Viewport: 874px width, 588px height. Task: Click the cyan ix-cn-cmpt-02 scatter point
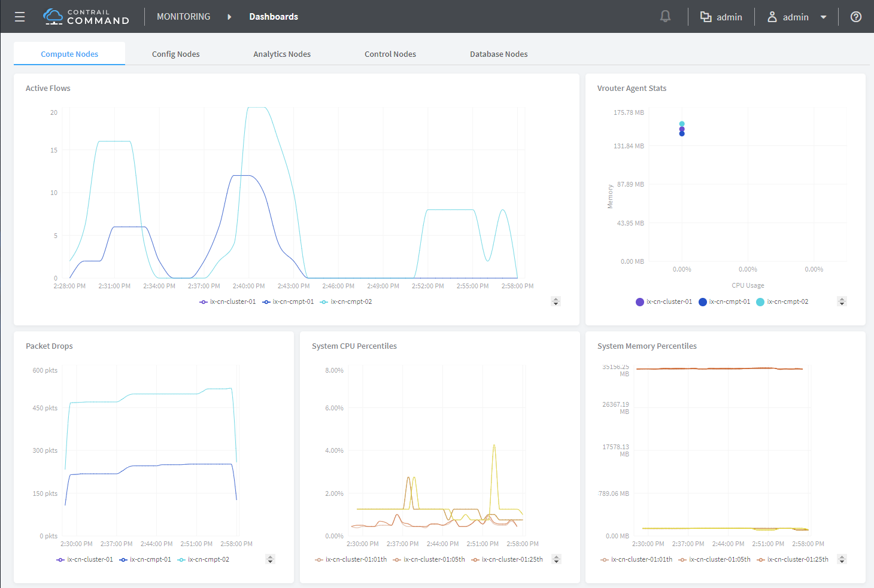click(682, 124)
